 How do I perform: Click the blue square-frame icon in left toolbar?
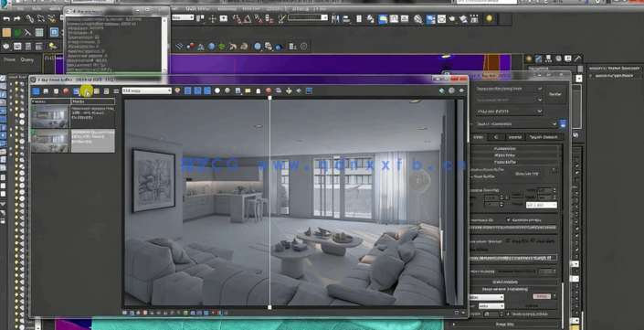pyautogui.click(x=54, y=32)
